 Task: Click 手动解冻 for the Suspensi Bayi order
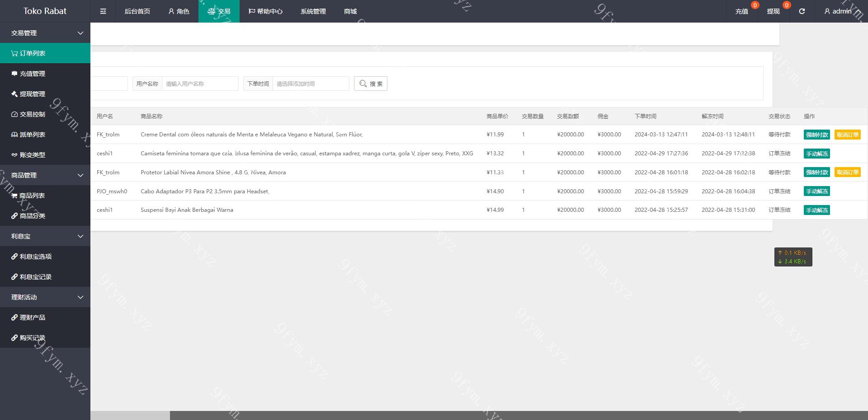coord(817,210)
